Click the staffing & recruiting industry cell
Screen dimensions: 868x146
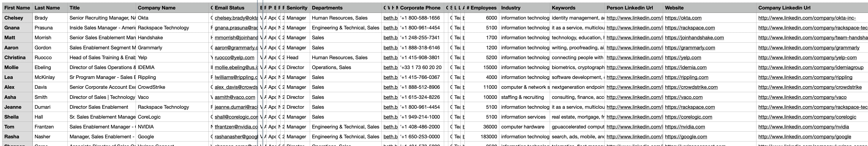(522, 97)
